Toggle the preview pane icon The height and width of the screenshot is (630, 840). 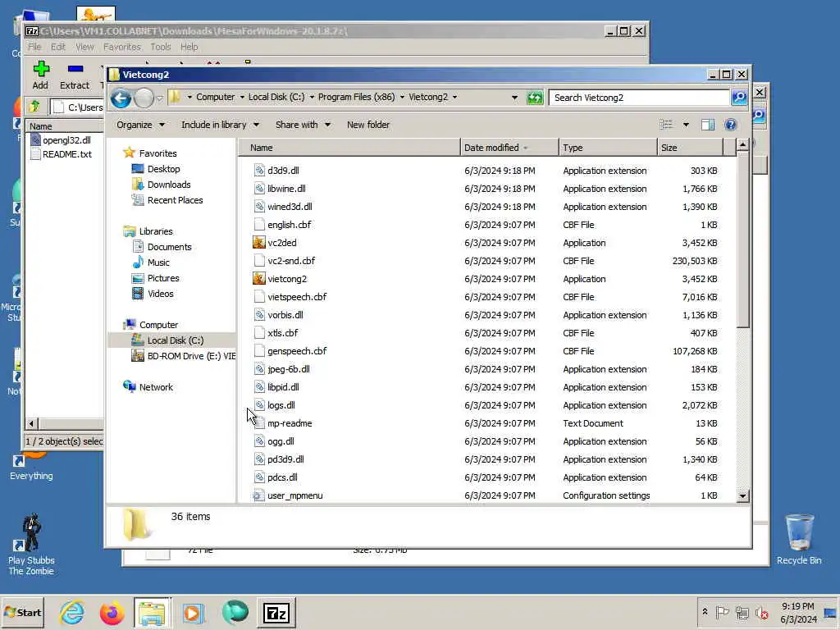(x=708, y=125)
